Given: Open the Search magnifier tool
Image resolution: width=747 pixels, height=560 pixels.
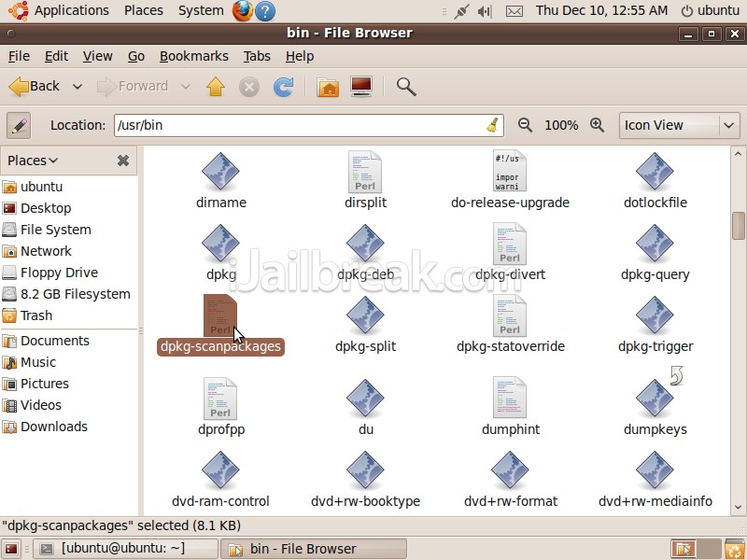Looking at the screenshot, I should pos(406,87).
